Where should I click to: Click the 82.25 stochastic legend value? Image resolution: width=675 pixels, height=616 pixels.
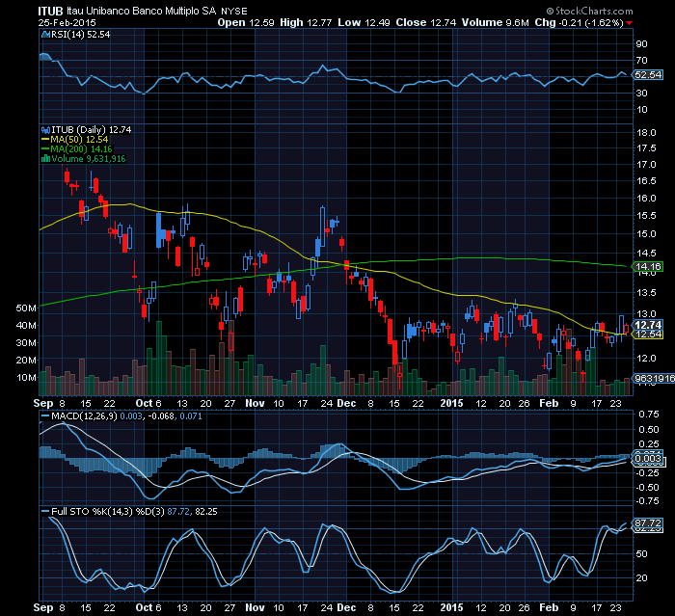(206, 511)
